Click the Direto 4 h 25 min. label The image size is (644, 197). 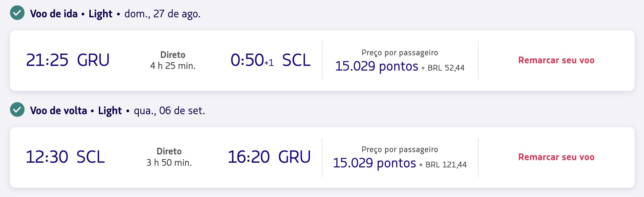[173, 60]
